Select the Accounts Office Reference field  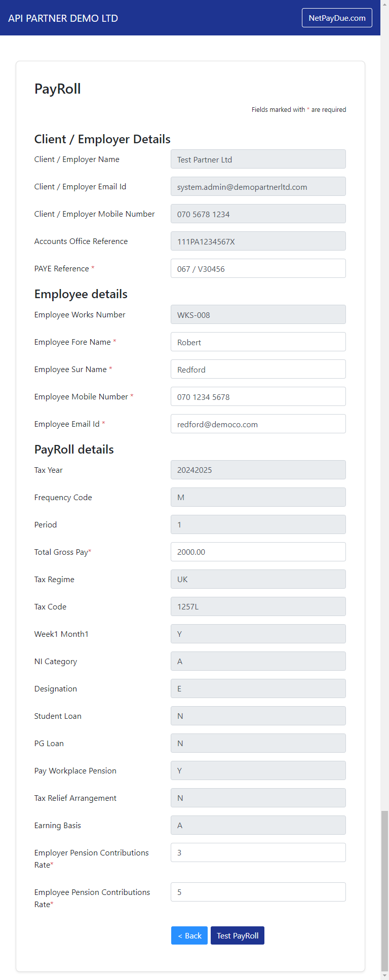(x=258, y=241)
